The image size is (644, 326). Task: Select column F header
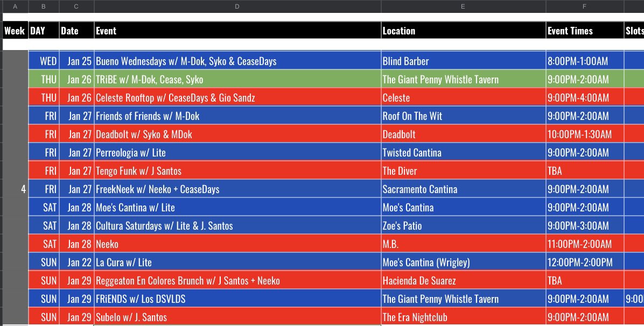tap(584, 6)
